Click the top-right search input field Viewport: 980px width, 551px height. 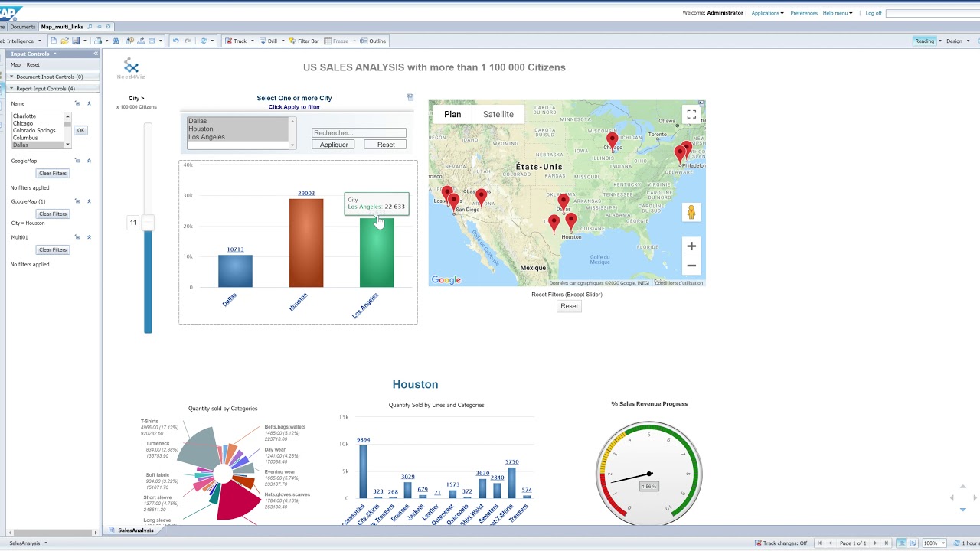pos(933,13)
